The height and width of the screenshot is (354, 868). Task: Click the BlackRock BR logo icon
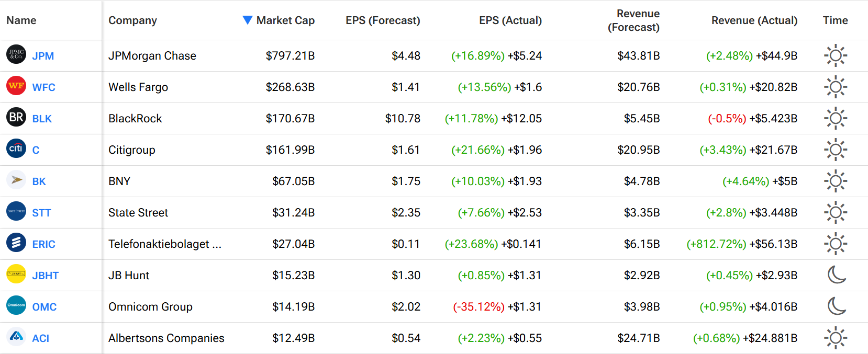pyautogui.click(x=16, y=117)
